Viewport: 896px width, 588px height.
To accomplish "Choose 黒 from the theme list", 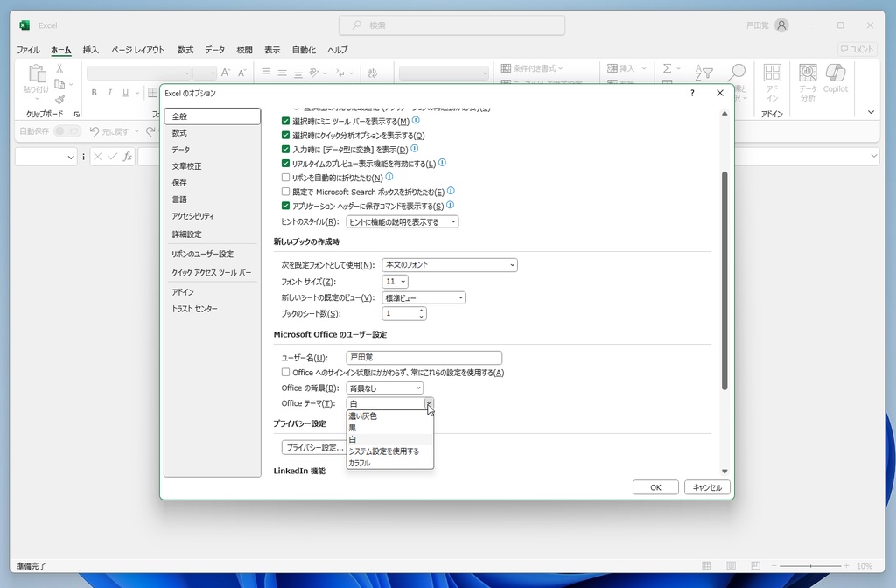I will point(389,428).
